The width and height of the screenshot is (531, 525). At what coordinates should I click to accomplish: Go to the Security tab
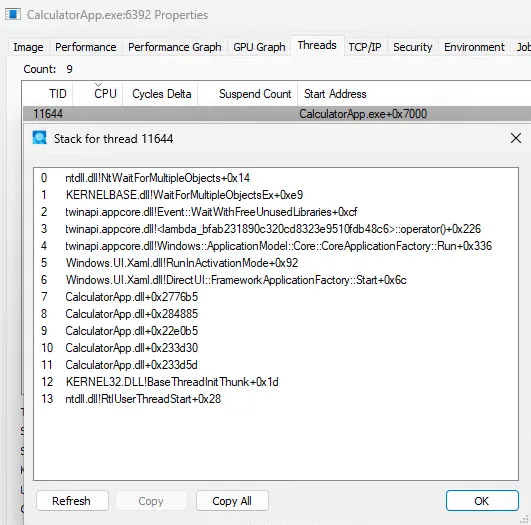[x=412, y=47]
